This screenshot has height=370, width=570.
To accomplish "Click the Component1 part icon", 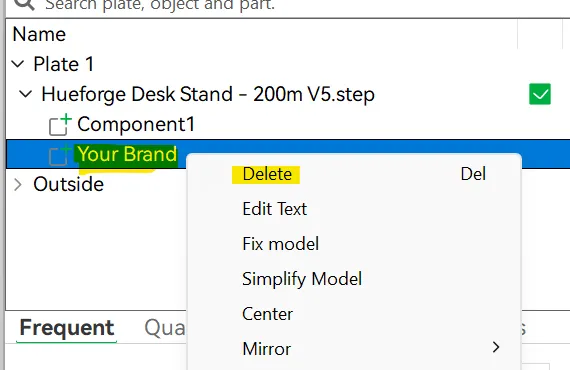I will [x=60, y=124].
